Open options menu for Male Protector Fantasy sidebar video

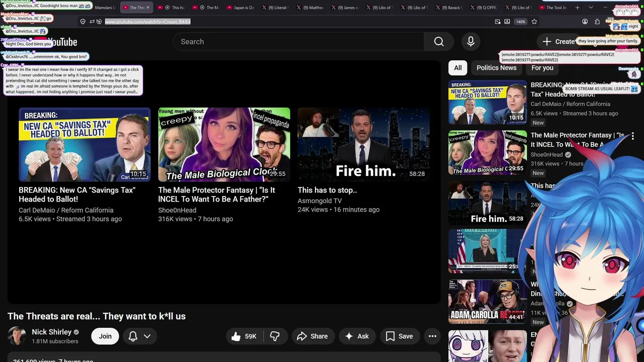633,136
